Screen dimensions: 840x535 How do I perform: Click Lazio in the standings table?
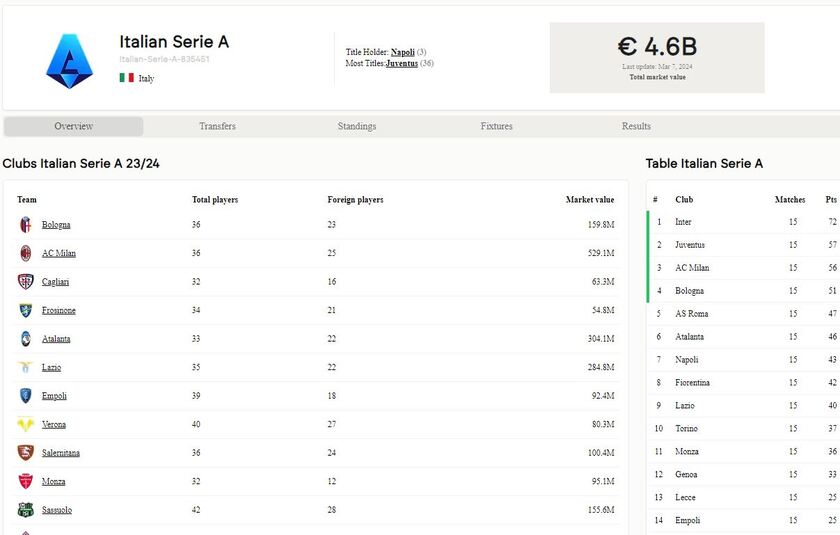(x=685, y=406)
